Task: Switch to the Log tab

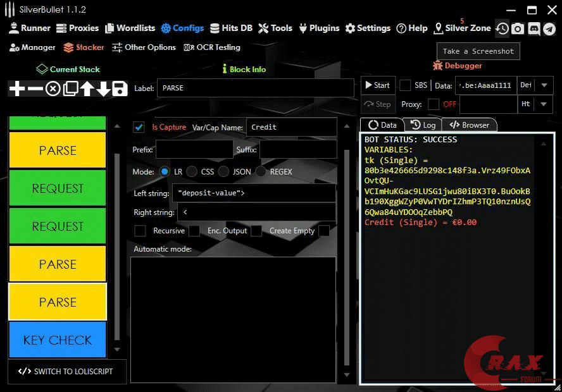Action: [x=423, y=125]
